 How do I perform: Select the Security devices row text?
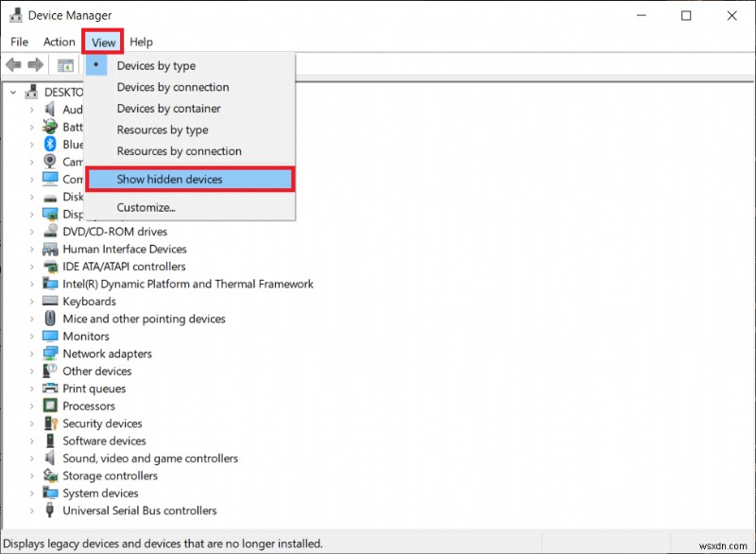102,424
